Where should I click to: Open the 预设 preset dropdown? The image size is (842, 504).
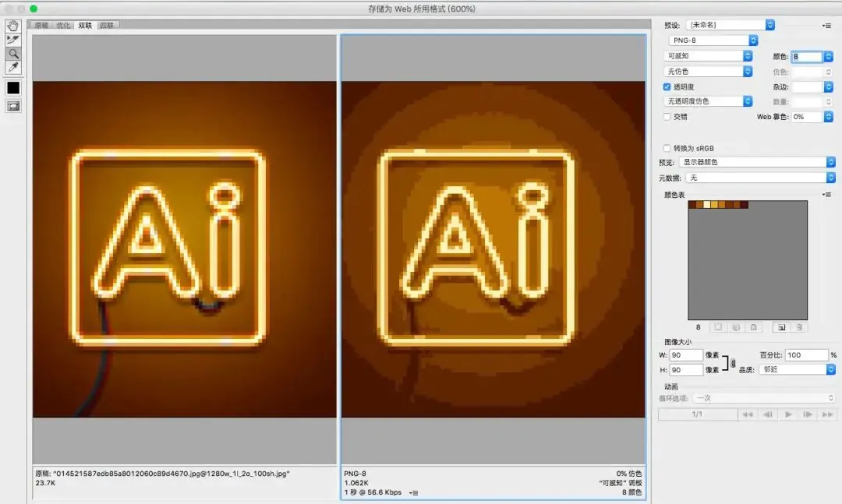click(x=731, y=25)
